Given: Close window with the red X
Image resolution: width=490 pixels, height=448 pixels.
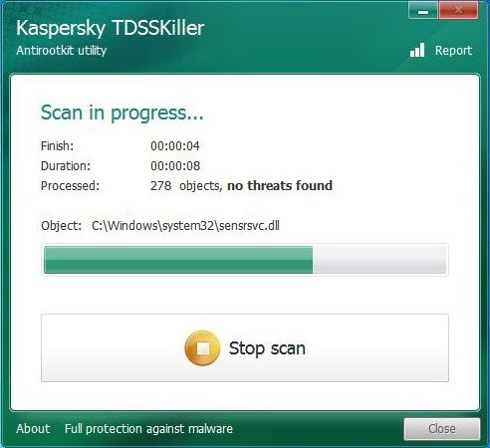Looking at the screenshot, I should [x=458, y=10].
